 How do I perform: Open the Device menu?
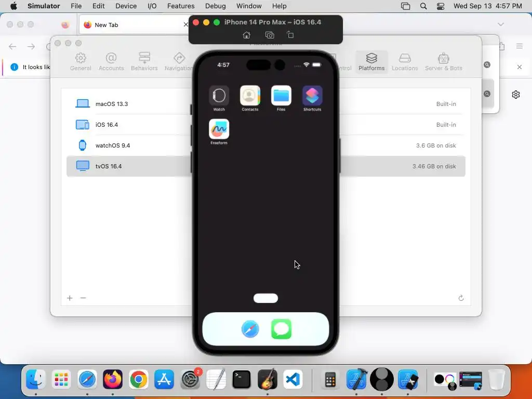126,6
